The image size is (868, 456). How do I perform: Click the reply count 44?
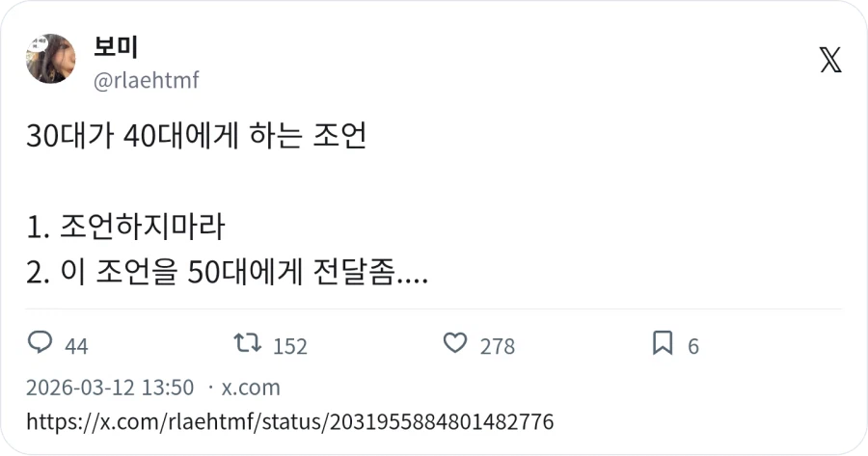(76, 346)
